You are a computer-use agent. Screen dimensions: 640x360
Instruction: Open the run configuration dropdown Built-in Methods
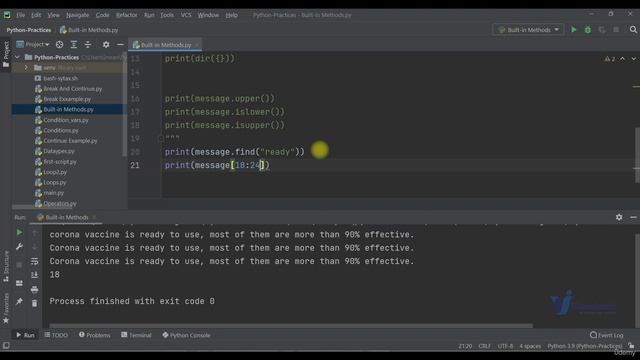click(529, 30)
